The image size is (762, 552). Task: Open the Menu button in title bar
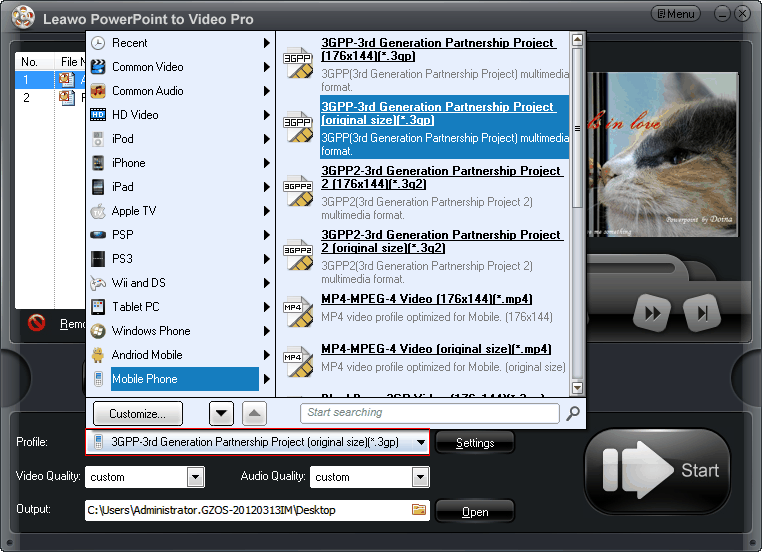click(675, 14)
